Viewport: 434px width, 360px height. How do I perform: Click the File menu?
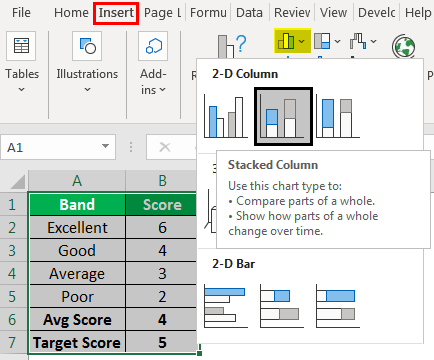tap(21, 13)
